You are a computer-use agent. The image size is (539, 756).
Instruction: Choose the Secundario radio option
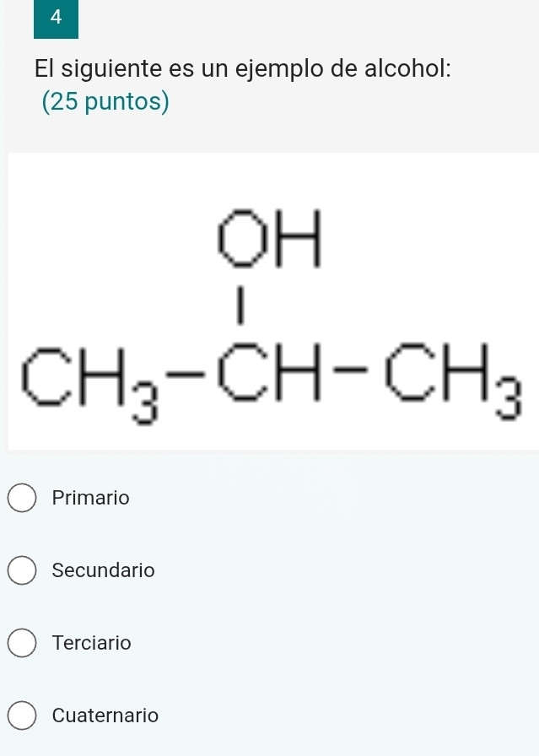[x=22, y=570]
